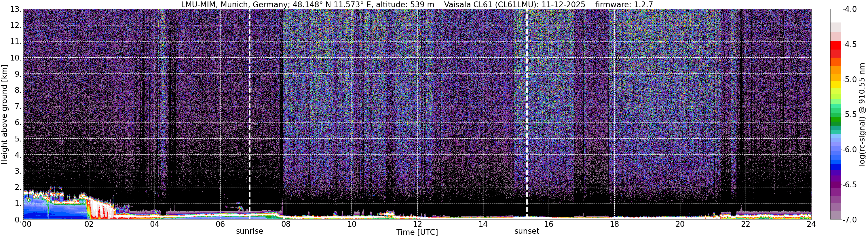Select the '02' time axis tick label
Viewport: 868px width, 238px height.
coord(89,224)
